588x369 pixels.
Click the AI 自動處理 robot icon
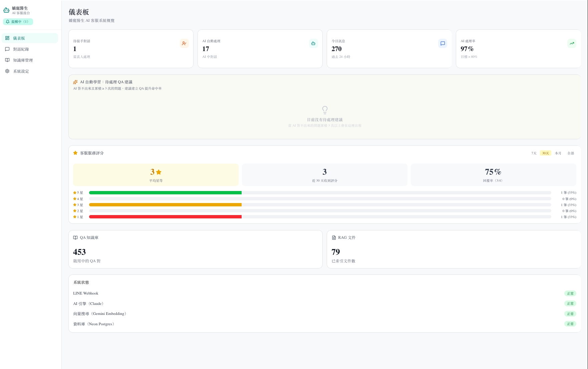click(313, 43)
